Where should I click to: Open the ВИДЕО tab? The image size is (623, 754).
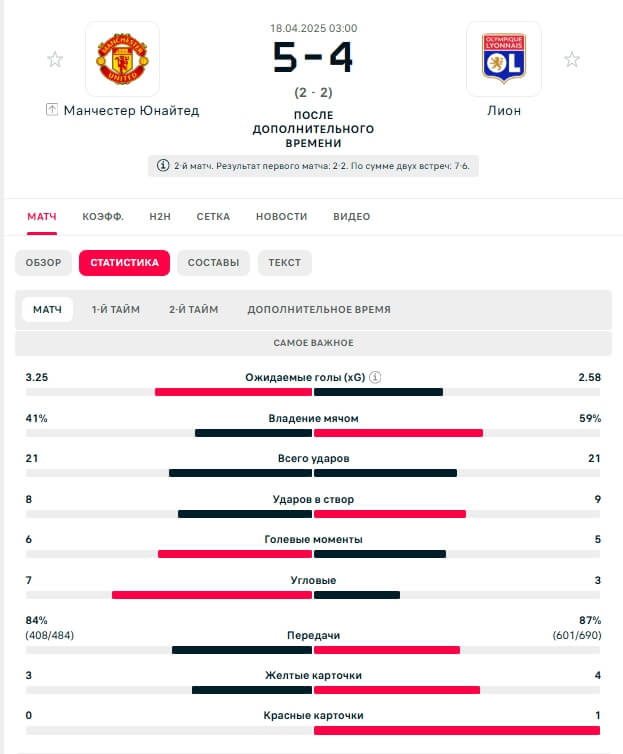(351, 216)
